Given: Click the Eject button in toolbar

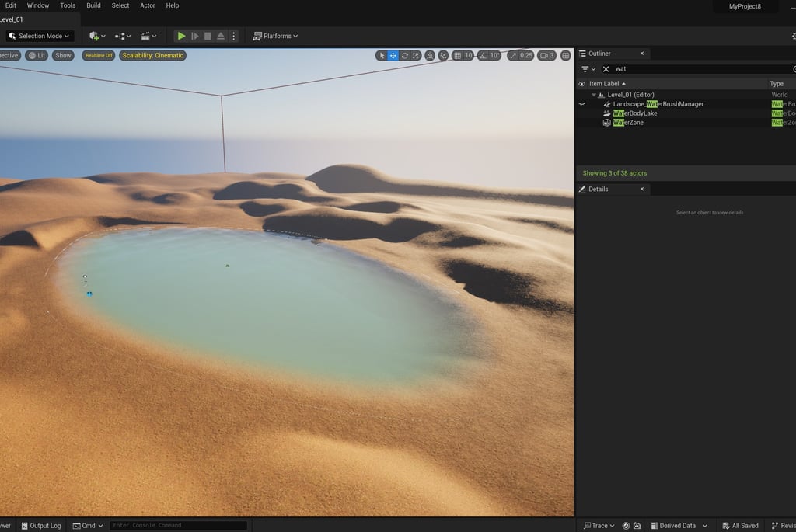Looking at the screenshot, I should tap(221, 36).
